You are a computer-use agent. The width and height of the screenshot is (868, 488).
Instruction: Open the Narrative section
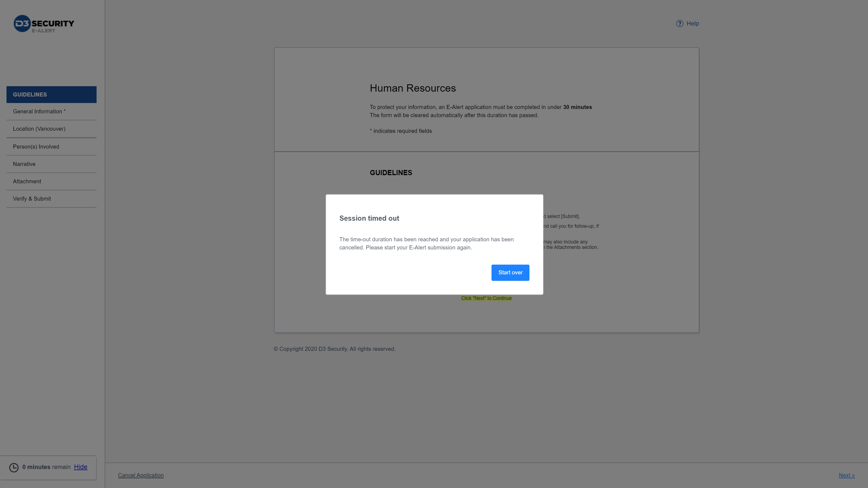pos(24,164)
